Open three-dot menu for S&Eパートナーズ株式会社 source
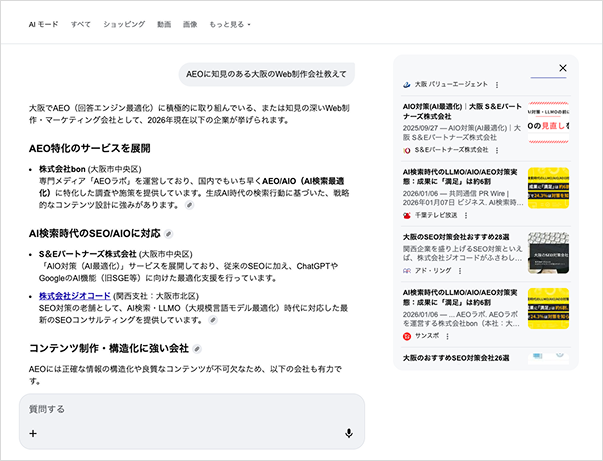This screenshot has height=461, width=603. 497,150
